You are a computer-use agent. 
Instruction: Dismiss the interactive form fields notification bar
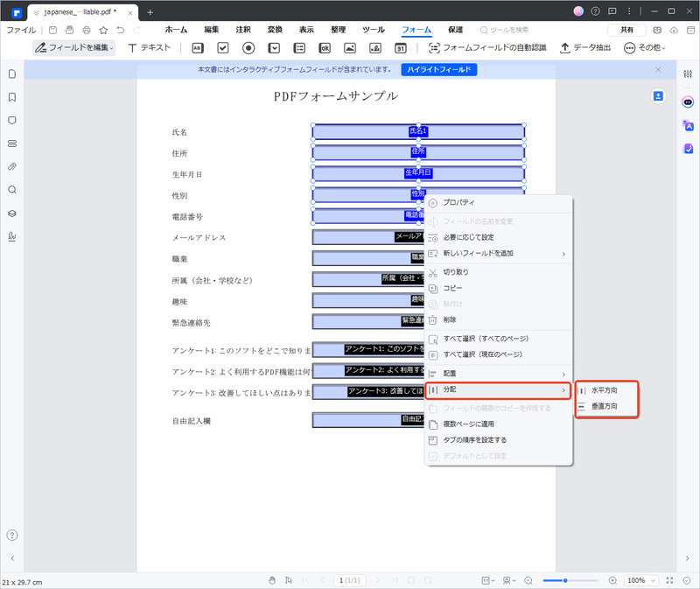click(x=658, y=70)
